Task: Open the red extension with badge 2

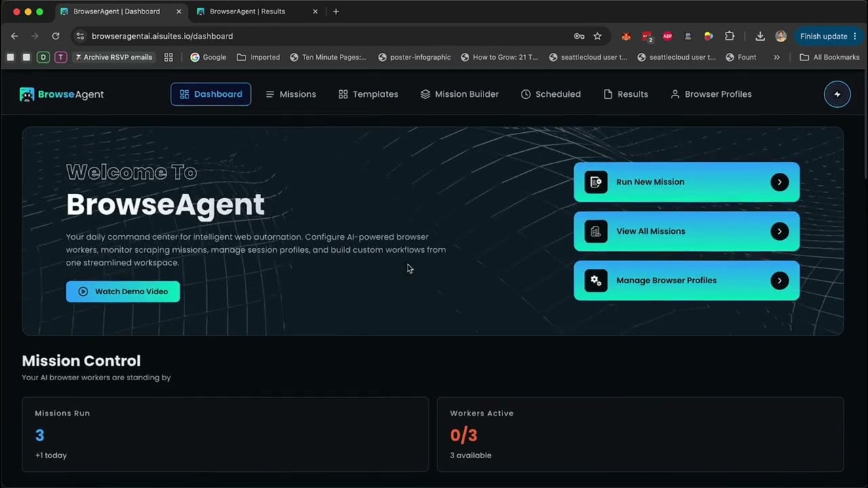Action: click(x=647, y=37)
